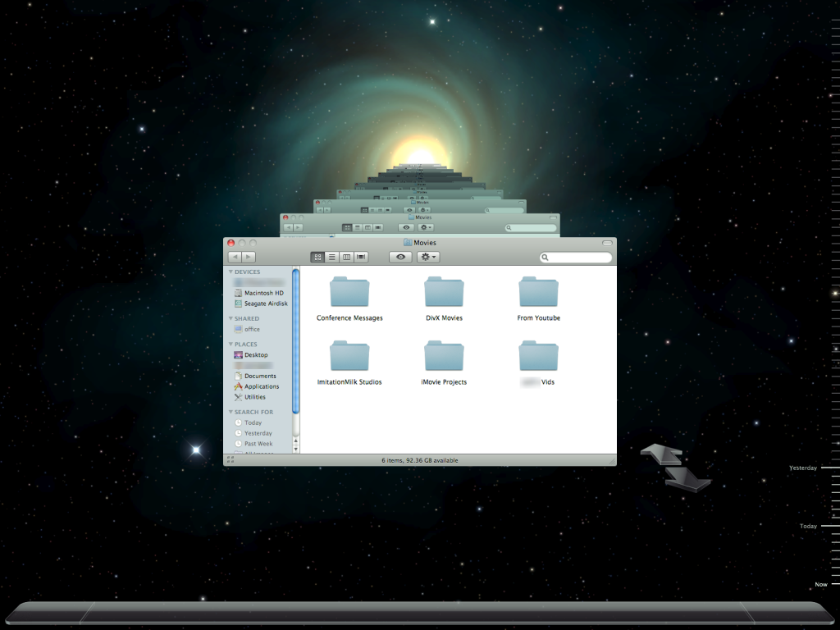Screen dimensions: 840x630
Task: Click the "Movies" title of front window
Action: [x=425, y=243]
